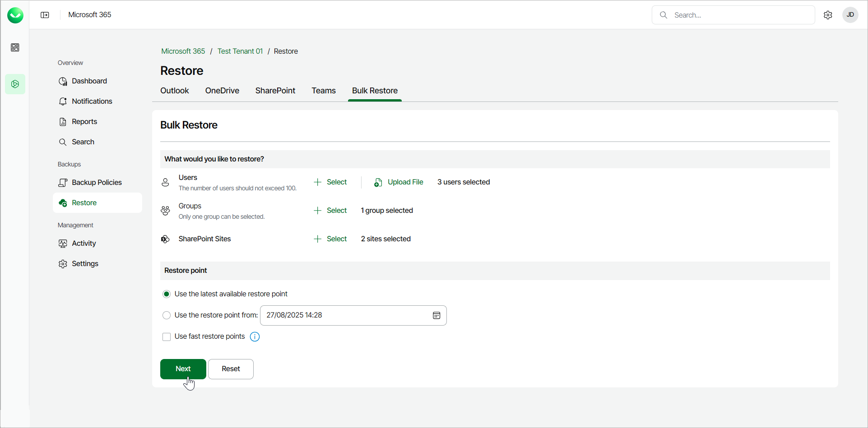Open the dashboard grid icon in left rail
Screen dimensions: 868x428
tap(15, 47)
